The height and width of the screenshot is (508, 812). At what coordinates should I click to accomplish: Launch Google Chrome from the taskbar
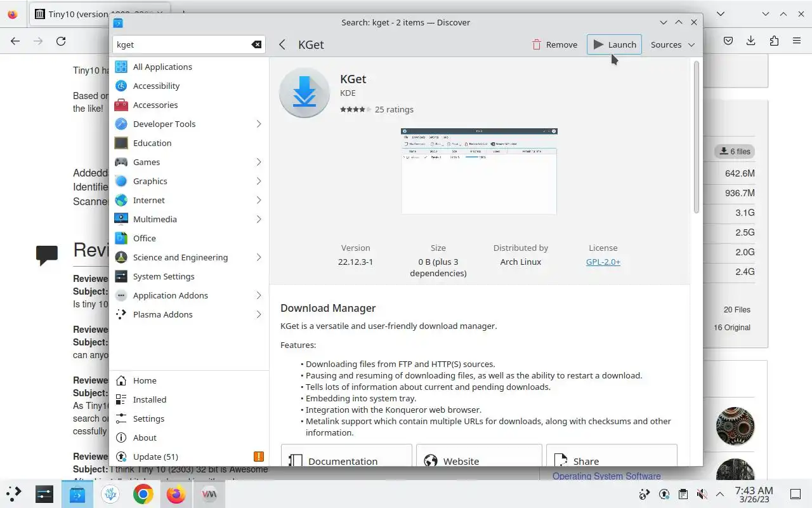(x=143, y=494)
